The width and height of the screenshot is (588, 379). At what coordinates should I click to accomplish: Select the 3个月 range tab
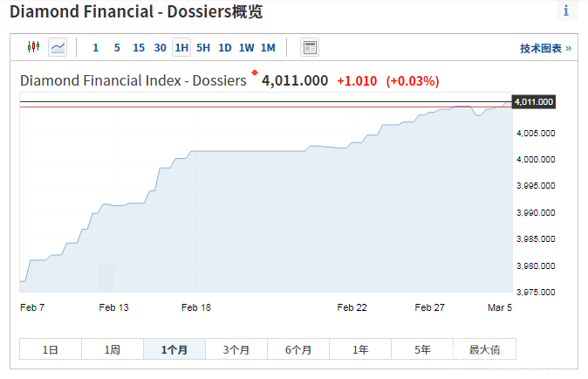(236, 349)
